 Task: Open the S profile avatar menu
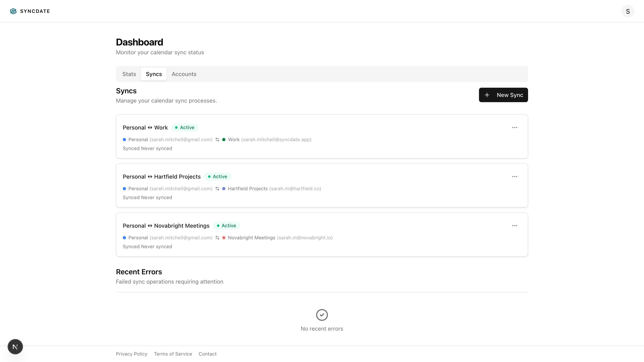tap(628, 11)
